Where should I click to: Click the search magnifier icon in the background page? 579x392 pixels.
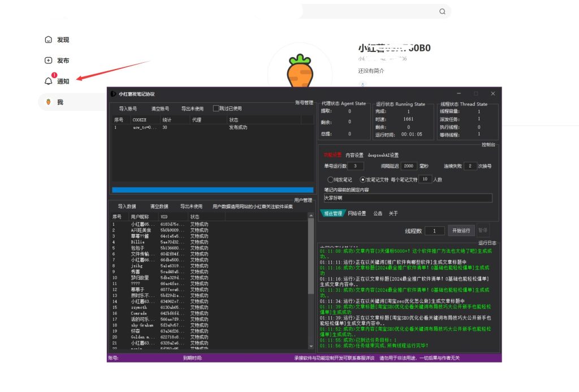(442, 11)
